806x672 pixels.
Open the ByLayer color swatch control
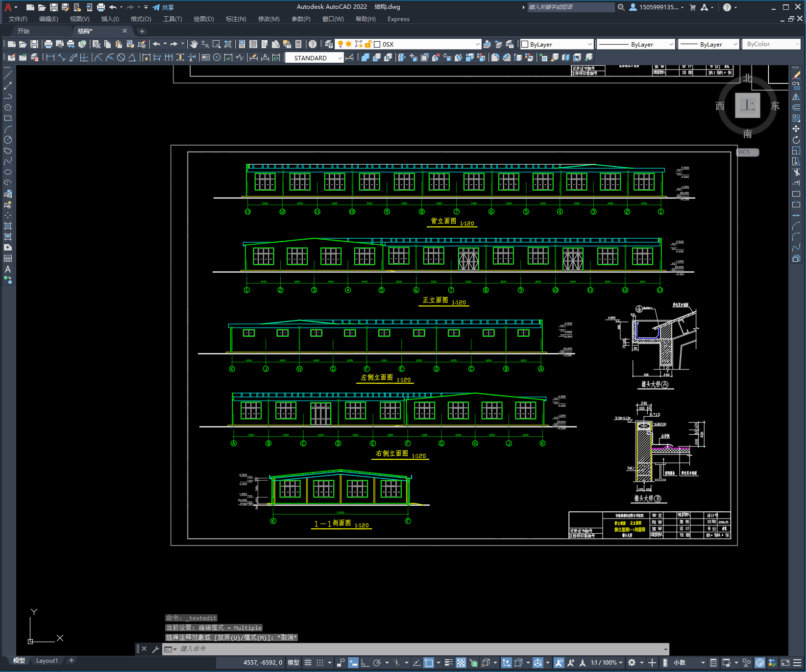pyautogui.click(x=556, y=44)
